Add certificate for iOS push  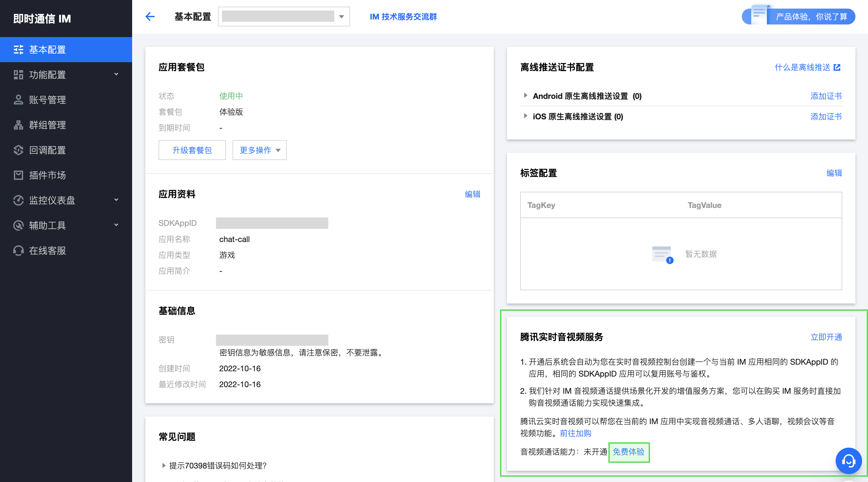(826, 117)
